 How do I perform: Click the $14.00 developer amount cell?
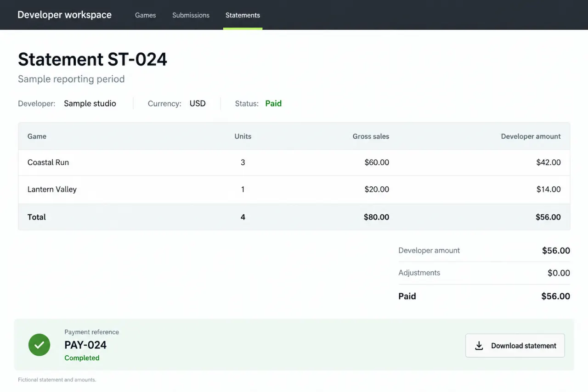point(548,189)
